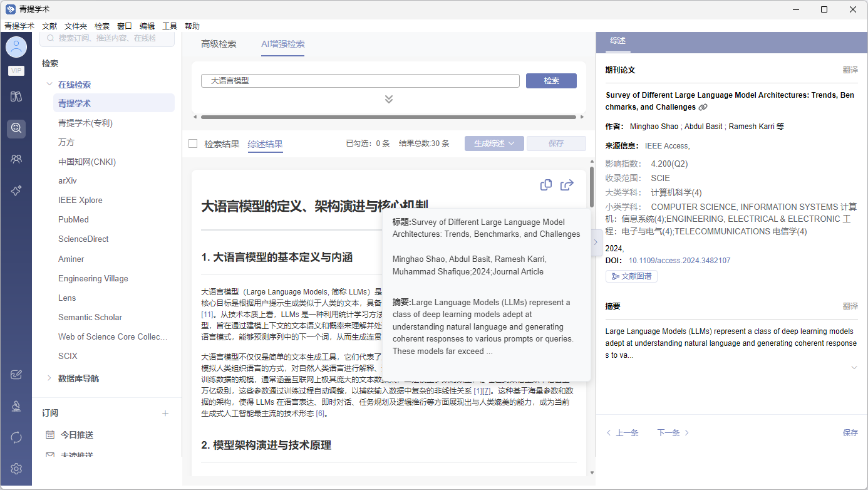Click 翻译 next to 期刊论文
This screenshot has height=490, width=868.
coord(850,70)
